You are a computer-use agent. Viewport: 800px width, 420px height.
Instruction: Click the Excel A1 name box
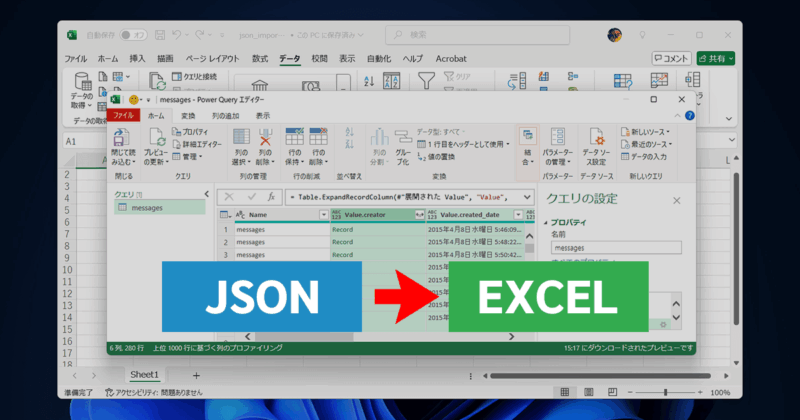coord(86,141)
